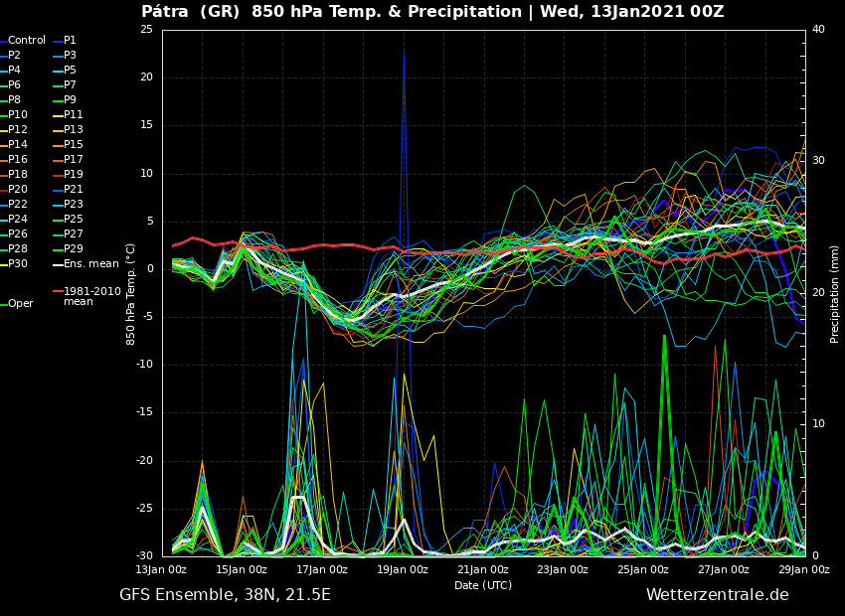845x616 pixels.
Task: Click the "23Jan 00z" date label
Action: 564,569
